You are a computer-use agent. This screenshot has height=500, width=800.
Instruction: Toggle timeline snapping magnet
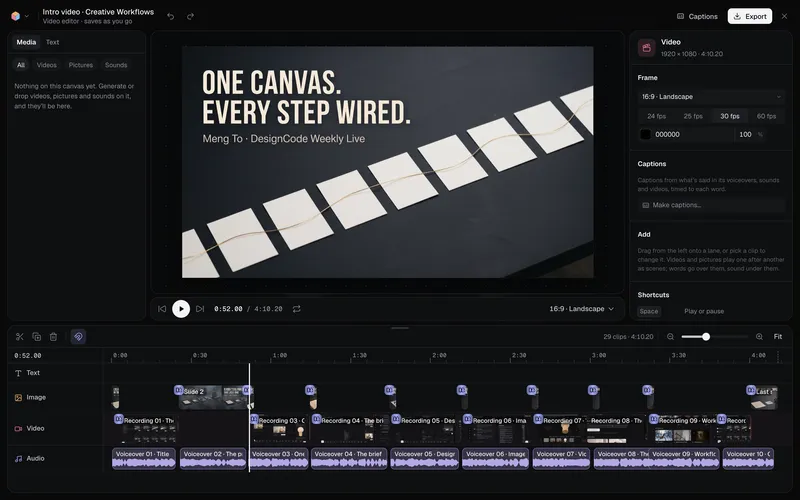click(78, 337)
